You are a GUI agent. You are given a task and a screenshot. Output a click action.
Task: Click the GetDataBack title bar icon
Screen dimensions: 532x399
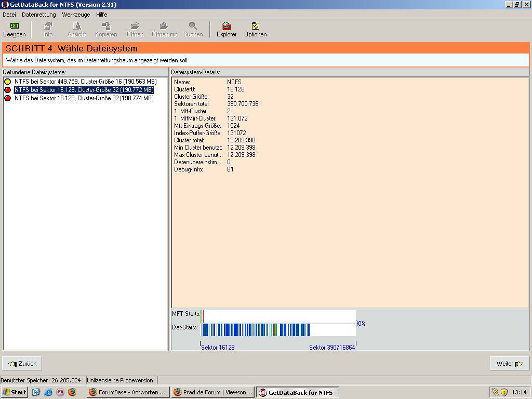coord(5,4)
